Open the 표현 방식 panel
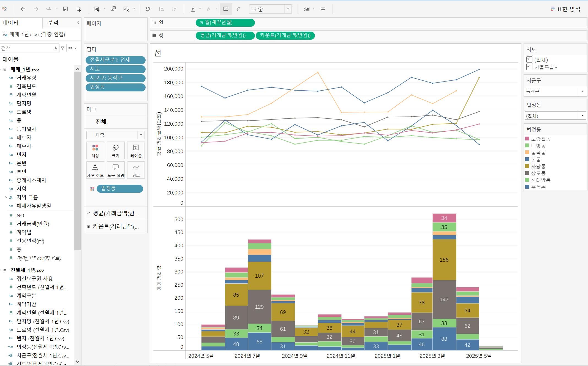Screen dimensions: 588x366 [565, 9]
